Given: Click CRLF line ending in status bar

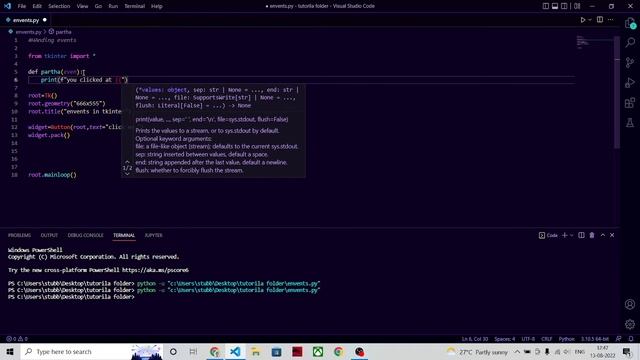Looking at the screenshot, I should (547, 339).
